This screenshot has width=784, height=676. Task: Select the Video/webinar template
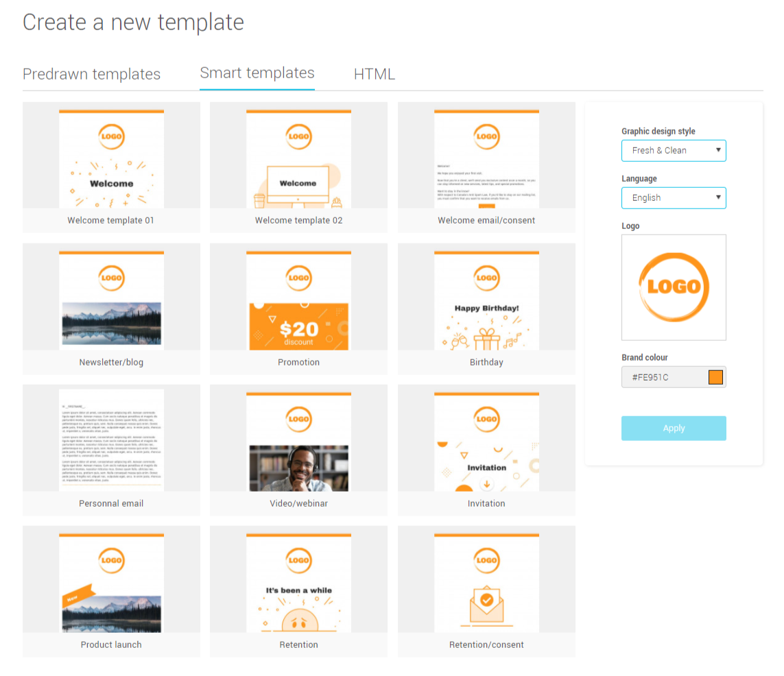coord(298,442)
